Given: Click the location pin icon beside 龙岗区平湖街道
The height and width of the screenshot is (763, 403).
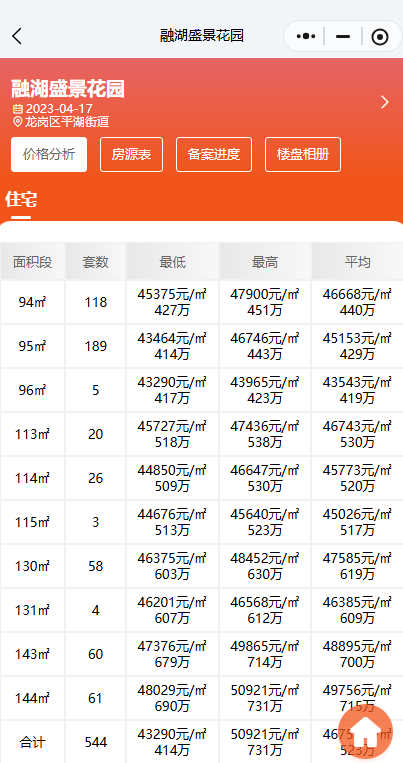Looking at the screenshot, I should [x=18, y=122].
